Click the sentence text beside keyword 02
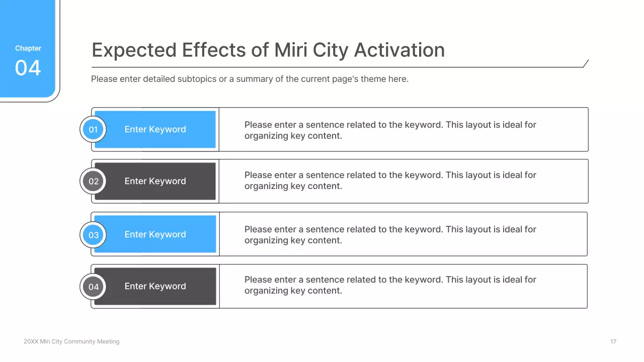This screenshot has width=644, height=362. 390,180
